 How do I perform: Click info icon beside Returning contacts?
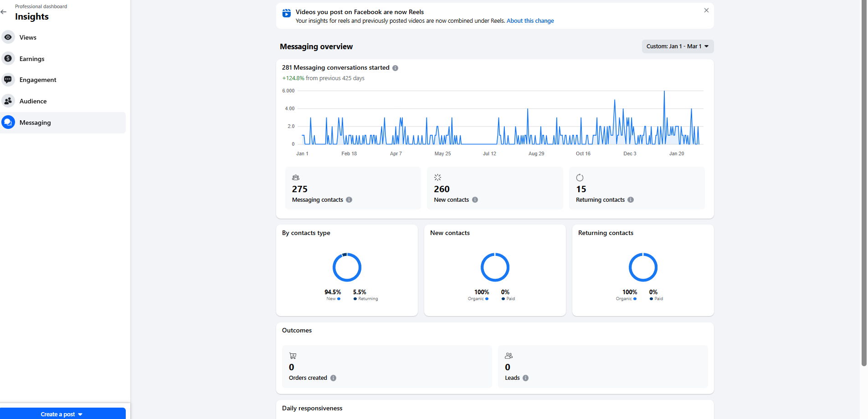point(631,199)
